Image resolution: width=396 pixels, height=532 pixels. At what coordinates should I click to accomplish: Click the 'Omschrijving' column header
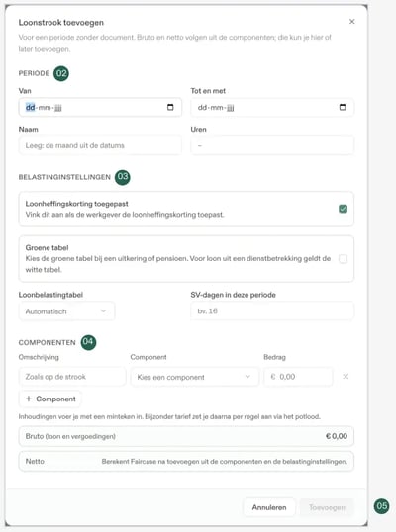pyautogui.click(x=39, y=357)
